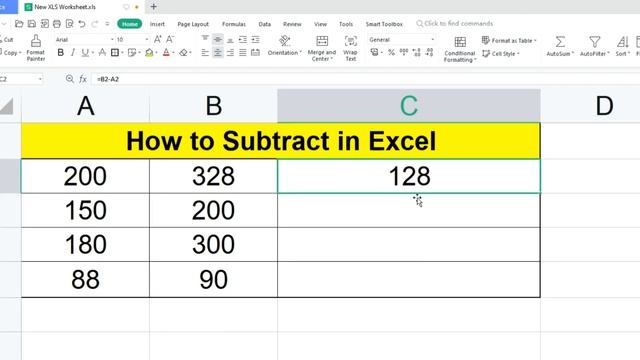Toggle Bold formatting
The height and width of the screenshot is (360, 640).
coord(60,53)
